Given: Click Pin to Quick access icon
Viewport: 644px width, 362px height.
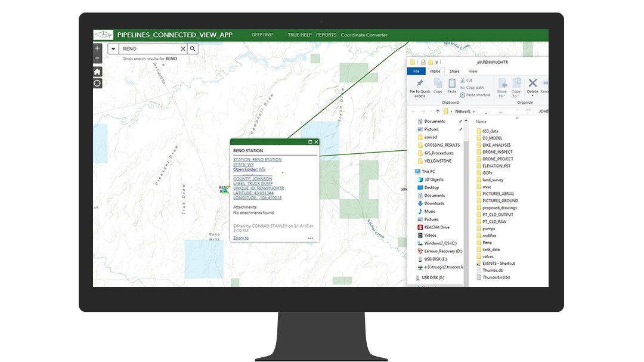Looking at the screenshot, I should [420, 88].
